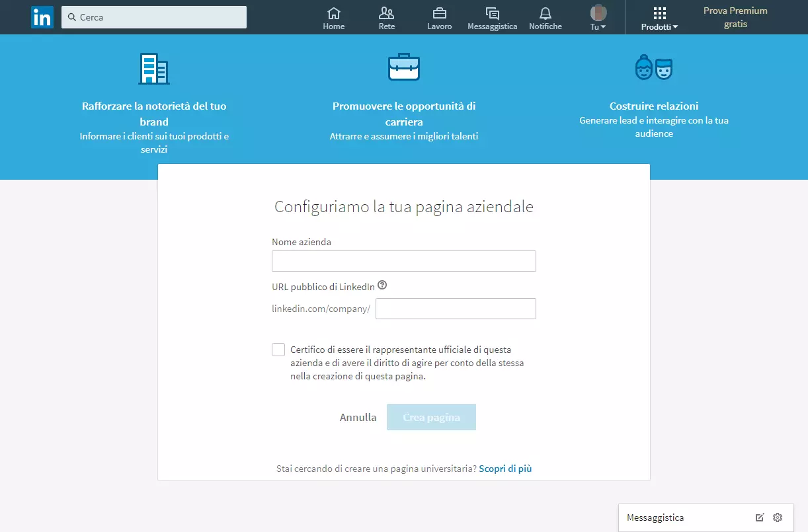
Task: Go to Home via house icon
Action: tap(334, 13)
